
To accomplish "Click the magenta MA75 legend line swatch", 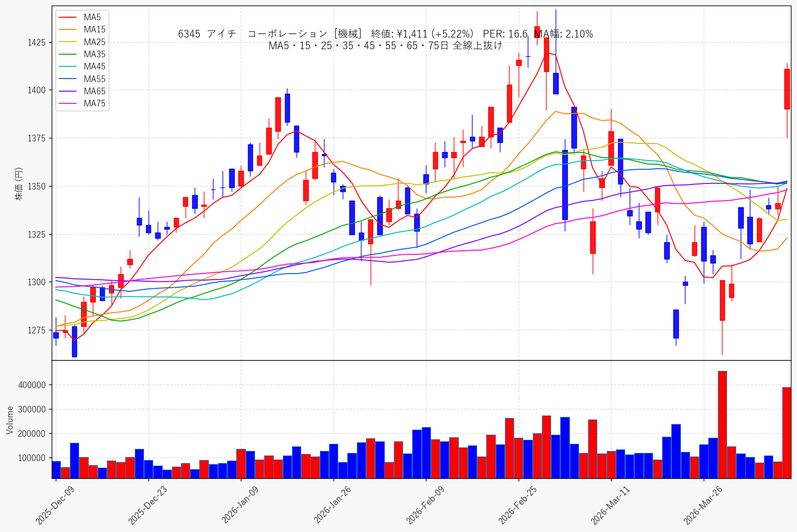I will [68, 103].
